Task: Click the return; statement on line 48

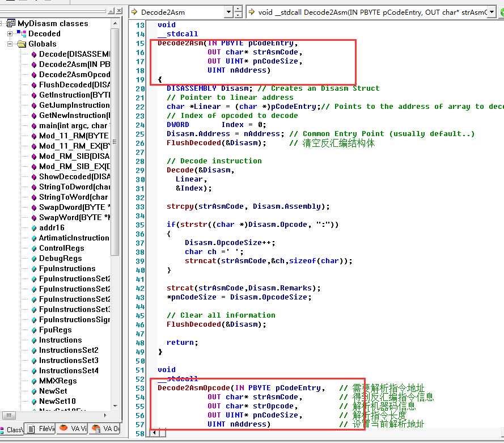Action: (182, 343)
